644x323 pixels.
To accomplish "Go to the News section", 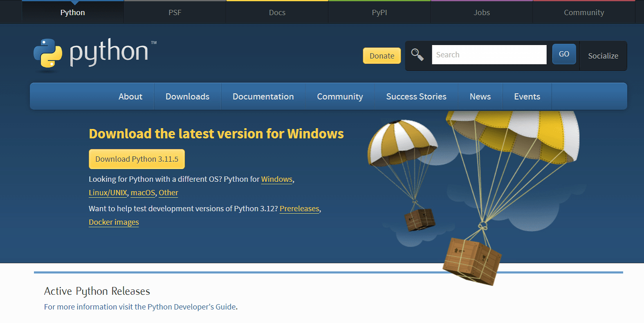I will tap(480, 97).
